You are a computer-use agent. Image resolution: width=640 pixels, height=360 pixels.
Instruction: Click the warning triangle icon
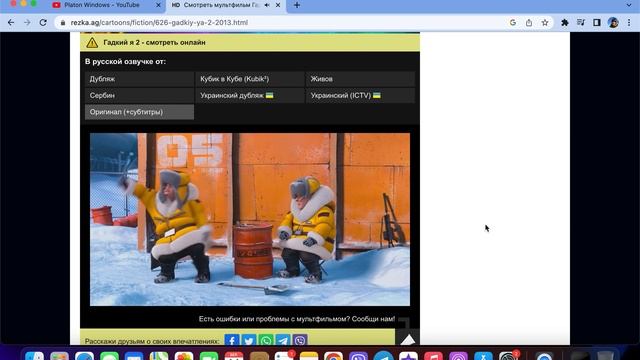(92, 42)
